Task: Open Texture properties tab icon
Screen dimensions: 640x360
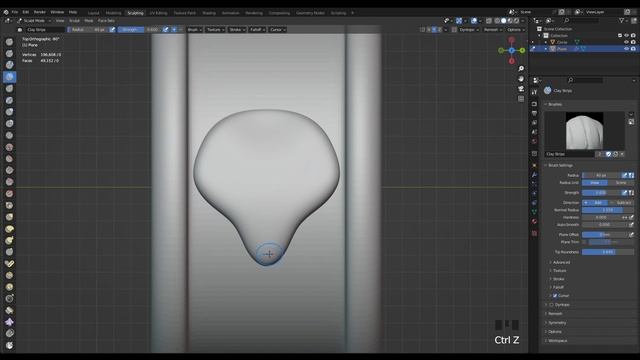Action: pyautogui.click(x=534, y=233)
